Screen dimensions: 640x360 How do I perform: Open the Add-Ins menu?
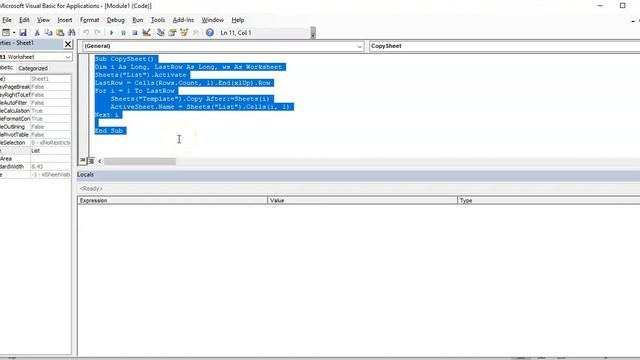pos(183,20)
